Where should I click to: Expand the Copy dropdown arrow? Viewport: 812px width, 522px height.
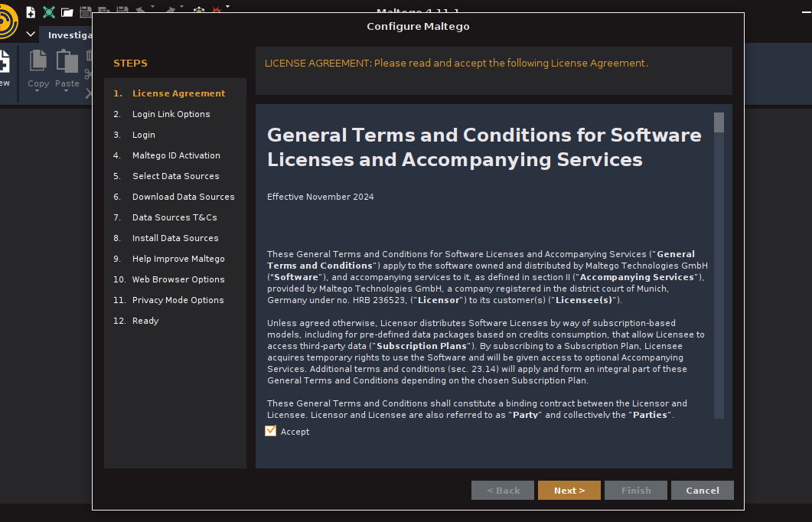tap(37, 91)
